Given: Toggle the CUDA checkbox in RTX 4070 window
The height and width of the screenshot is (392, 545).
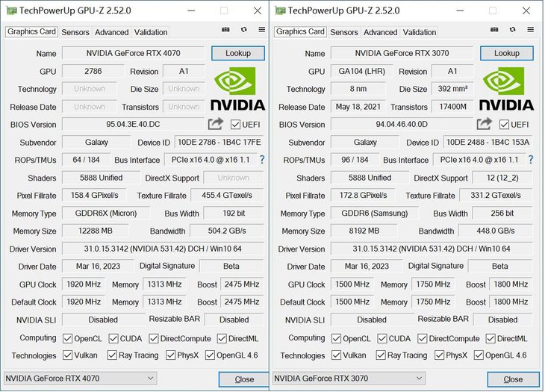Looking at the screenshot, I should (113, 338).
